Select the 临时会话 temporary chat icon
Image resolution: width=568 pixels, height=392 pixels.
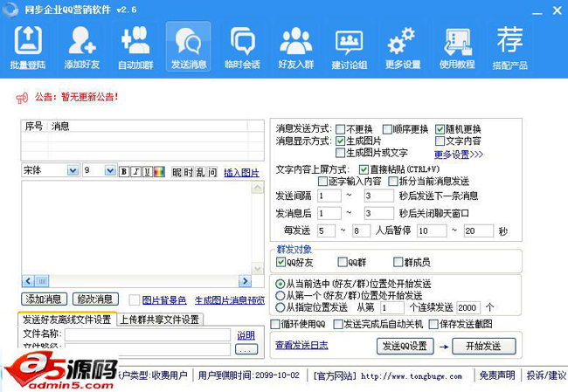[x=242, y=47]
